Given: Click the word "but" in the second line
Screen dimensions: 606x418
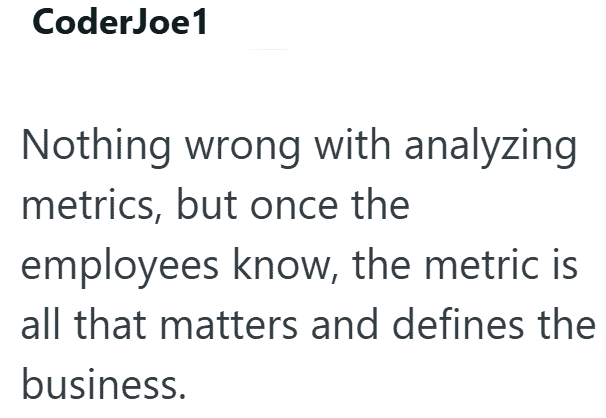Looking at the screenshot, I should pyautogui.click(x=207, y=204).
